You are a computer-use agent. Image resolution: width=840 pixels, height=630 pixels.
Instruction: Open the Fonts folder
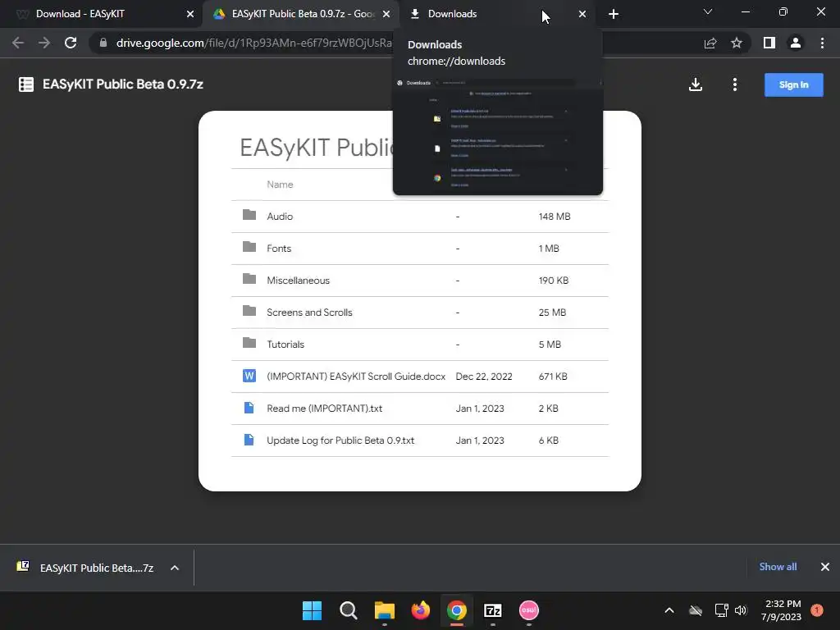[420, 249]
